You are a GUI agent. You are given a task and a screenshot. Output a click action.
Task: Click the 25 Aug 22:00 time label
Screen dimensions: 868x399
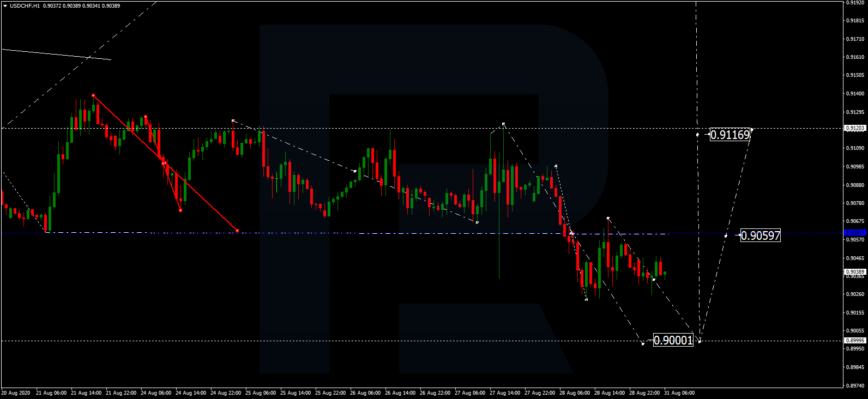point(330,393)
